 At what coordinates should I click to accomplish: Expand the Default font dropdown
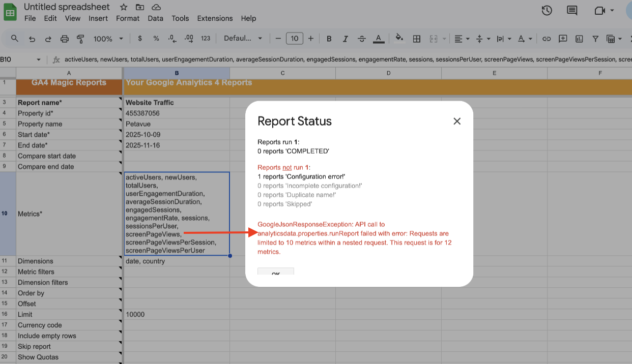coord(243,39)
